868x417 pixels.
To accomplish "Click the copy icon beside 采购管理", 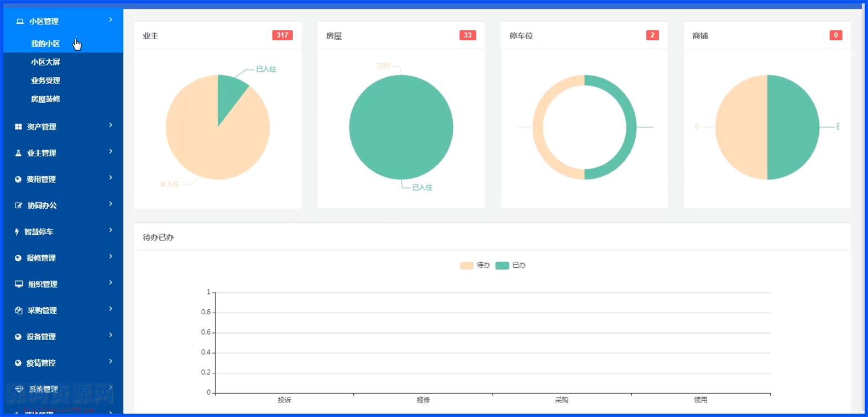I will (x=19, y=310).
